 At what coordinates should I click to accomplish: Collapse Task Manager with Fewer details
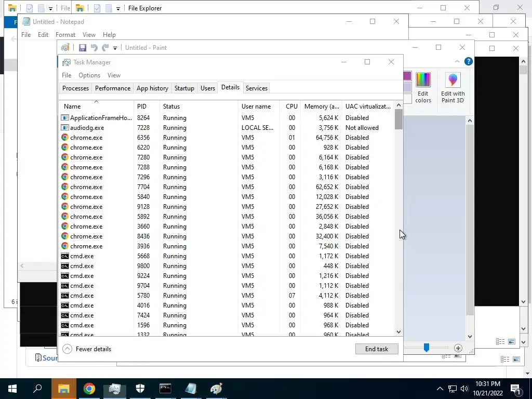point(87,349)
